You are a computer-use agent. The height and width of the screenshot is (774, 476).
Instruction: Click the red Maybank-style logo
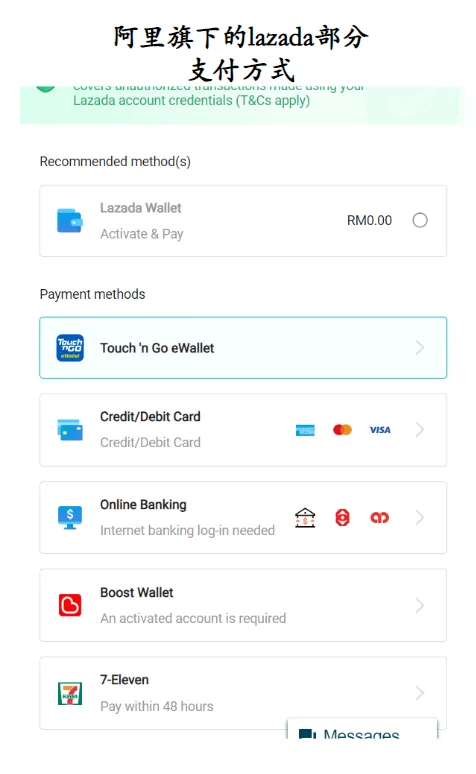coord(379,517)
